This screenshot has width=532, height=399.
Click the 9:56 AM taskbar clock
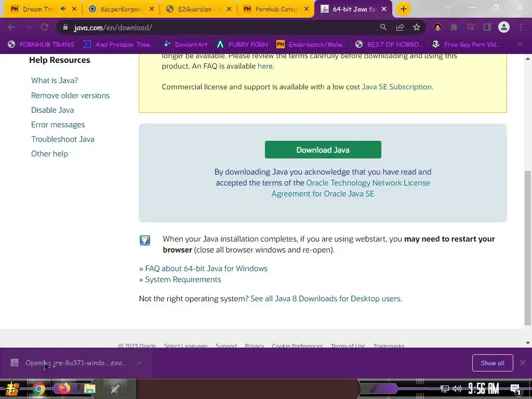[x=484, y=389]
